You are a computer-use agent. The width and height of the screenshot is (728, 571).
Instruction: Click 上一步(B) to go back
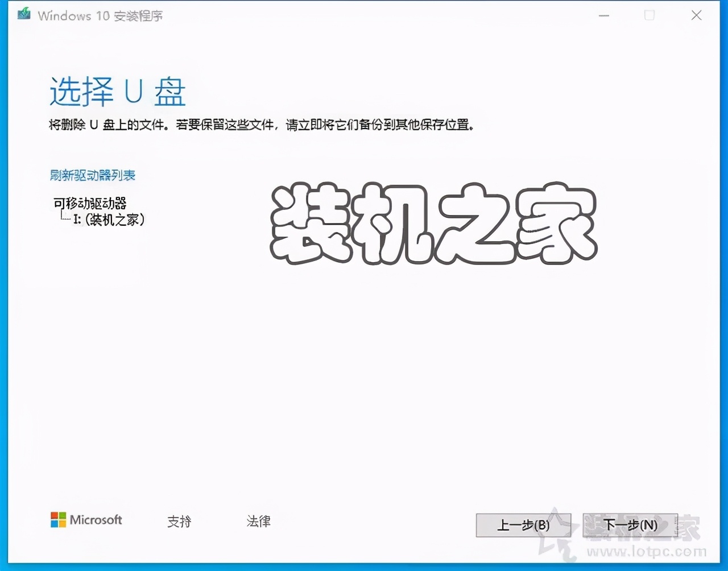523,526
